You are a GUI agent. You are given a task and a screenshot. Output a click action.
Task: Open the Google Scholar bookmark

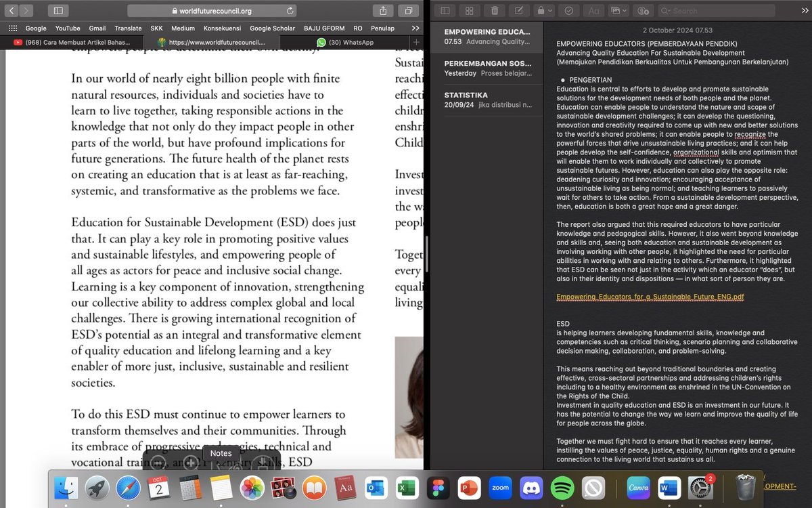point(272,28)
